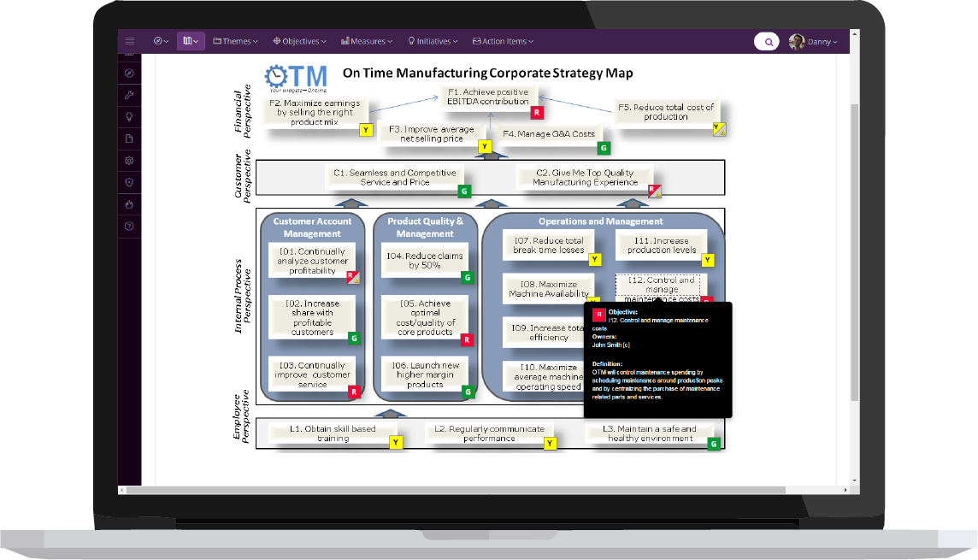Image resolution: width=978 pixels, height=560 pixels.
Task: Click red status badge on I05 objective
Action: point(467,340)
